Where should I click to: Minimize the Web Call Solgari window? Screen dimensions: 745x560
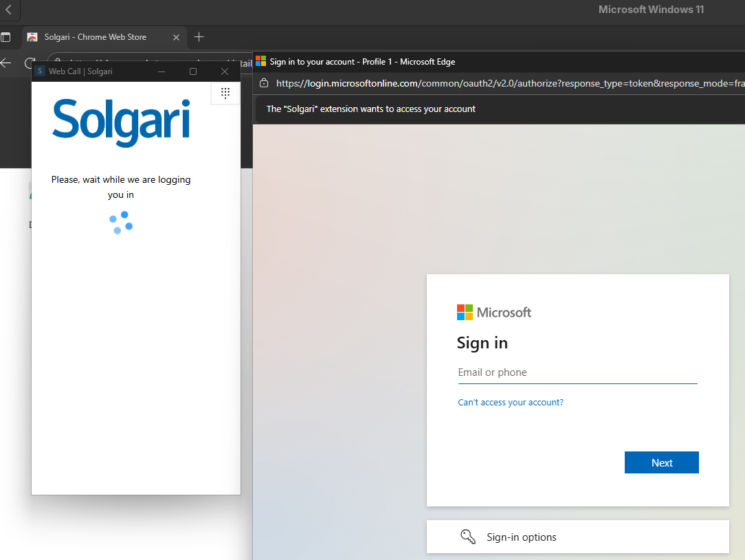[x=162, y=71]
